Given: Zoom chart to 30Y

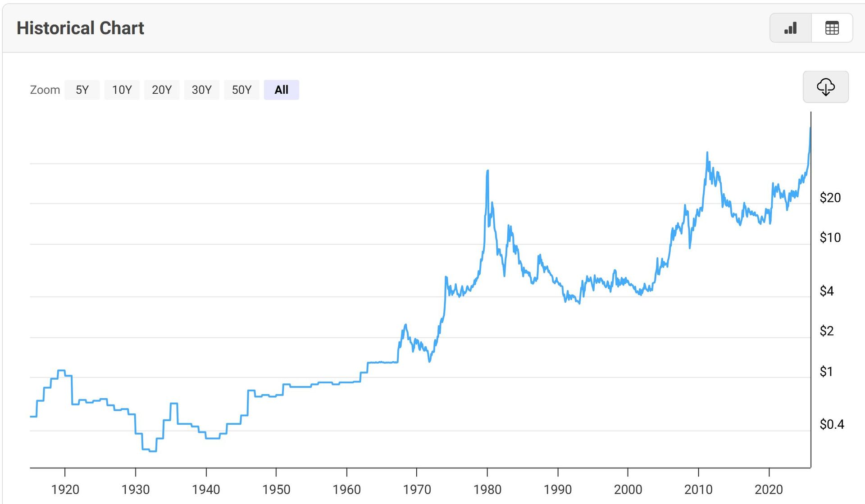Looking at the screenshot, I should [201, 90].
